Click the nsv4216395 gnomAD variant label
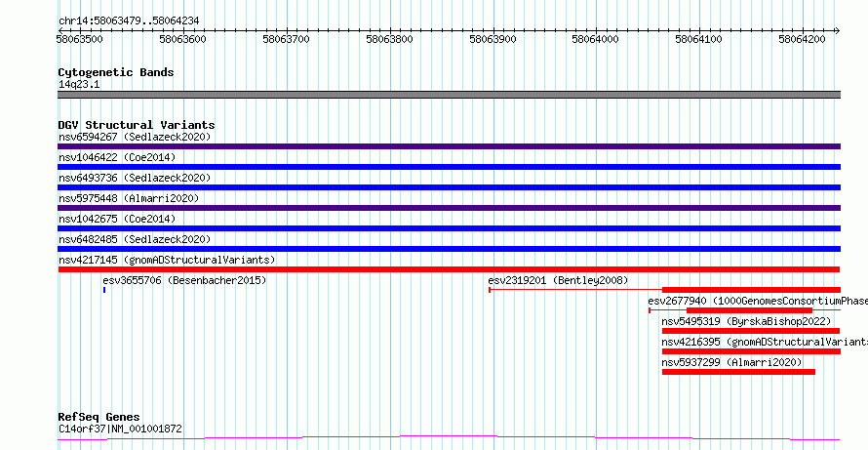The height and width of the screenshot is (450, 868). 765,342
